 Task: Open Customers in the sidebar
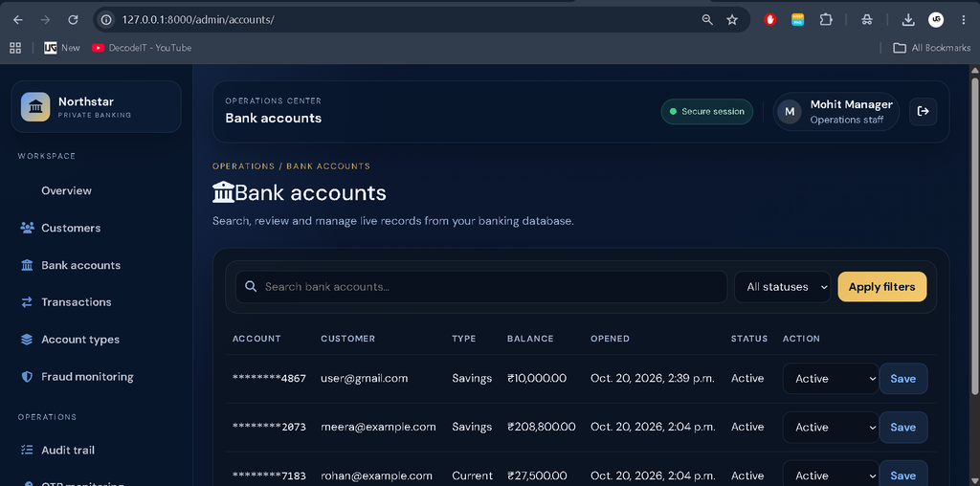click(x=71, y=228)
